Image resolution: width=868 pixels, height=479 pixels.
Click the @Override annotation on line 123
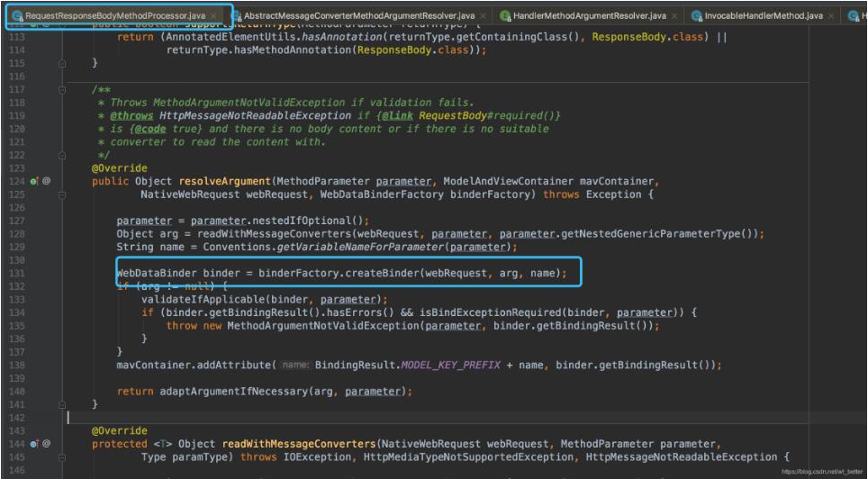(x=120, y=167)
